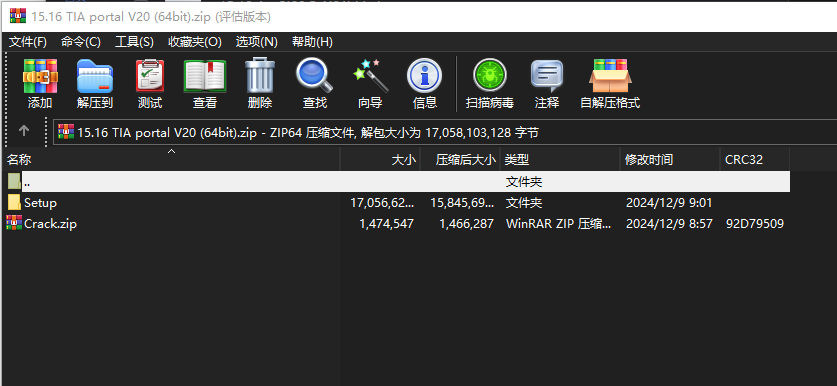
Task: Click the 添加 (Add) toolbar icon
Action: (x=40, y=76)
